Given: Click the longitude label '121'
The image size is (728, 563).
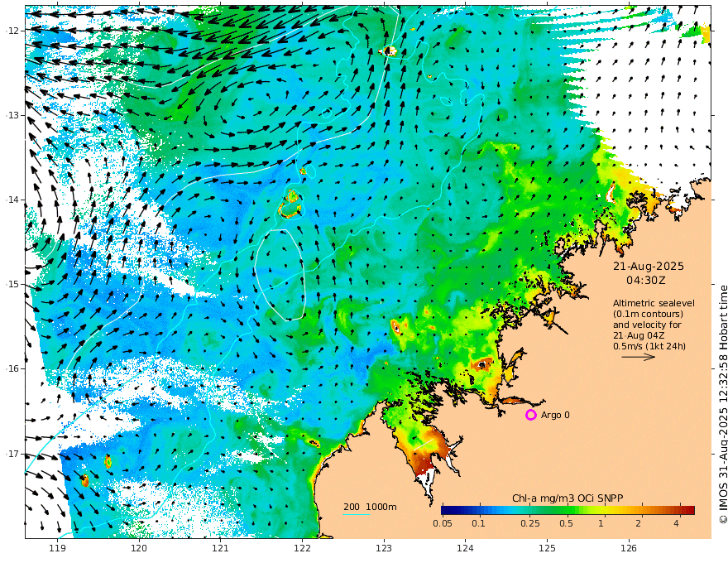Looking at the screenshot, I should point(221,548).
